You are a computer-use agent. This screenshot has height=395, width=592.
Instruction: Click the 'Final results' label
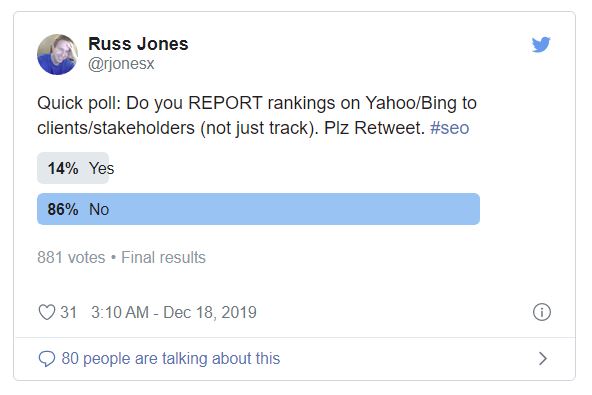pos(163,258)
